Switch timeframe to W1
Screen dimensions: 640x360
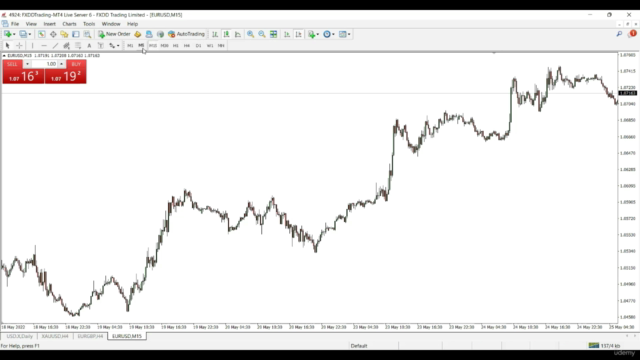point(210,46)
